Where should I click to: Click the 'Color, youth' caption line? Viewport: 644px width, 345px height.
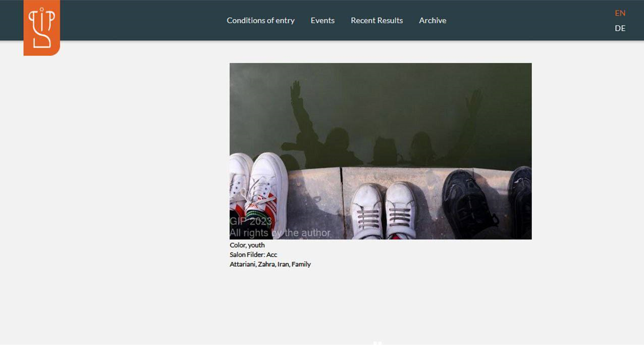[247, 245]
